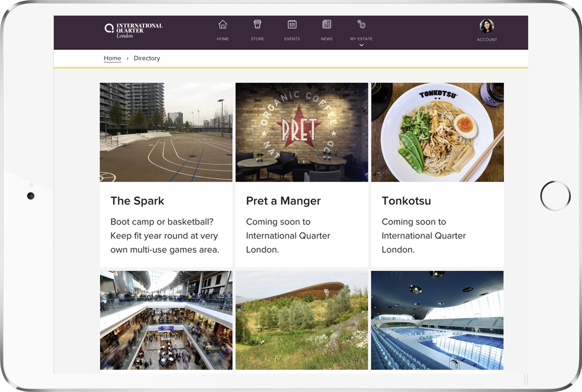Tap the tablet's round home button
The width and height of the screenshot is (582, 392).
(555, 196)
